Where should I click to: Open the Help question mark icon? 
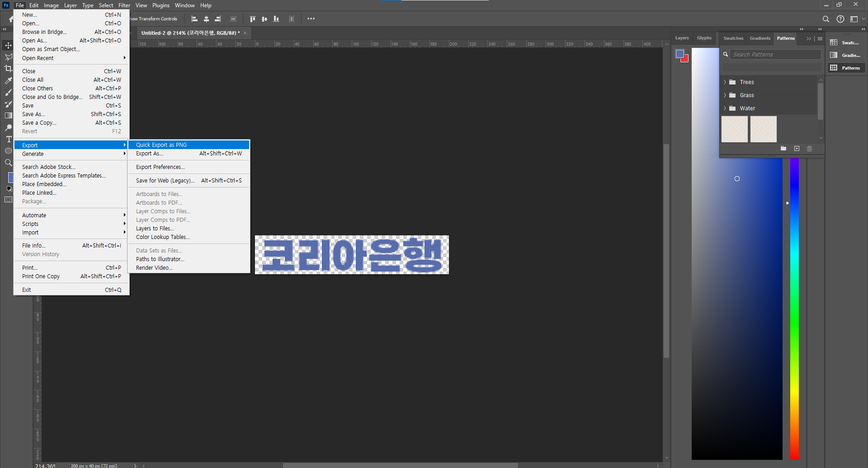840,19
